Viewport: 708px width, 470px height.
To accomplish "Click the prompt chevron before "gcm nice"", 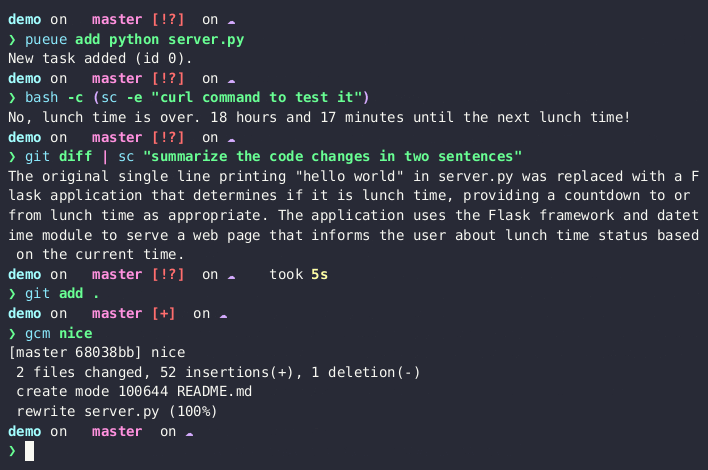I will 12,333.
